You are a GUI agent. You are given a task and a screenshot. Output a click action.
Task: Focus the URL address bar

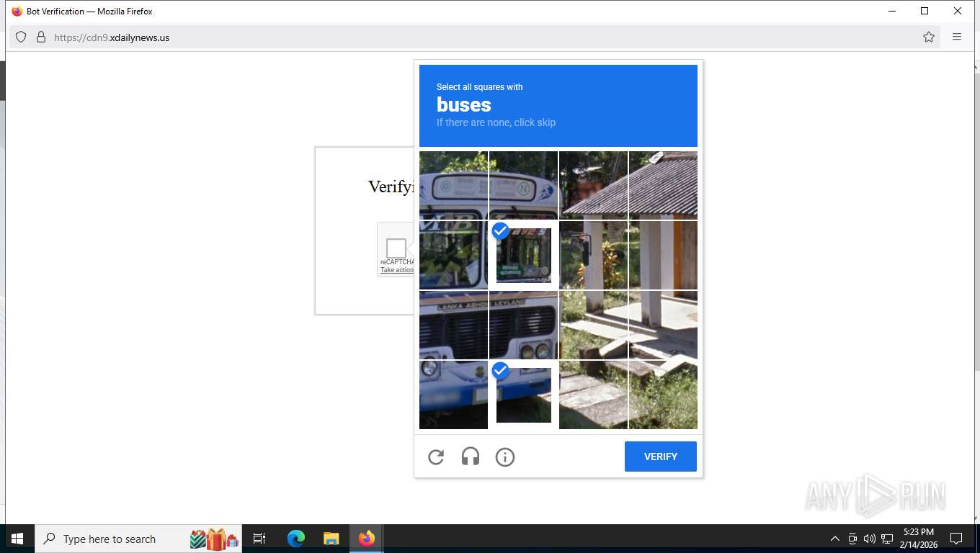pos(476,37)
